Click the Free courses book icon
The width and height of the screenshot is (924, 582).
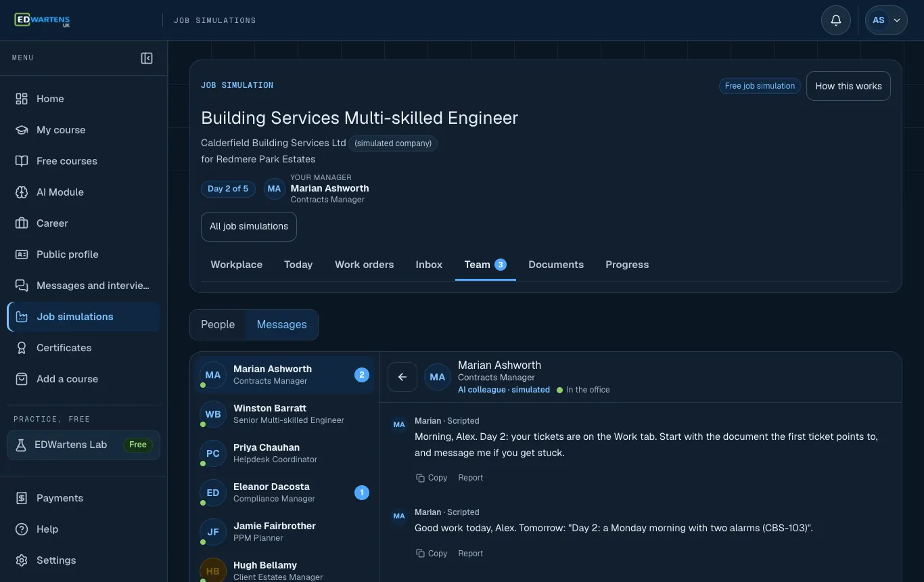(x=22, y=161)
